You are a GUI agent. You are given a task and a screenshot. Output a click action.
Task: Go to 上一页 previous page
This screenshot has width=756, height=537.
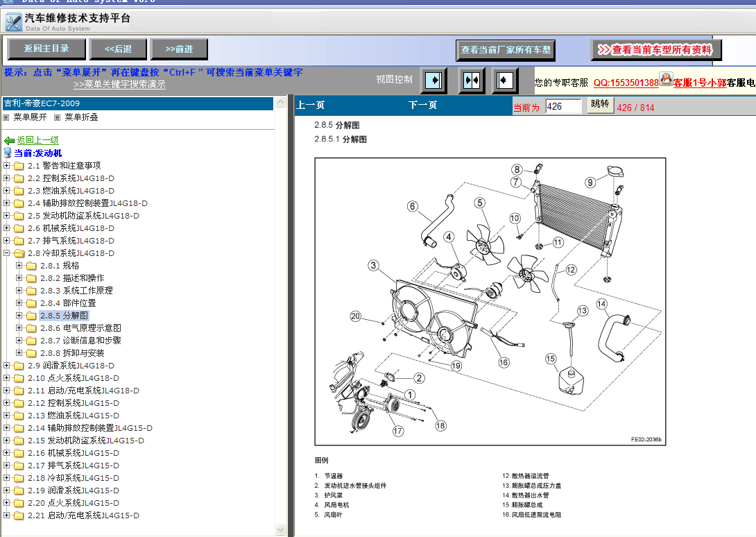(311, 105)
